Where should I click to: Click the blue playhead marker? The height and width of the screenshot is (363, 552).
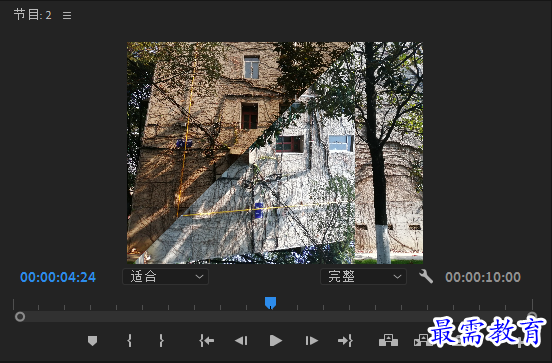coord(270,303)
